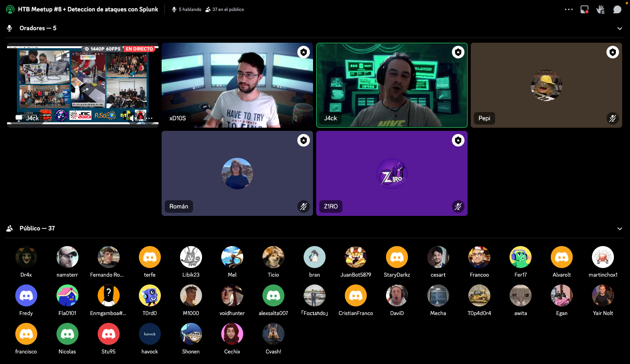Open more options on J4ck stream tile
Viewport: 630px width, 364px height.
[150, 118]
